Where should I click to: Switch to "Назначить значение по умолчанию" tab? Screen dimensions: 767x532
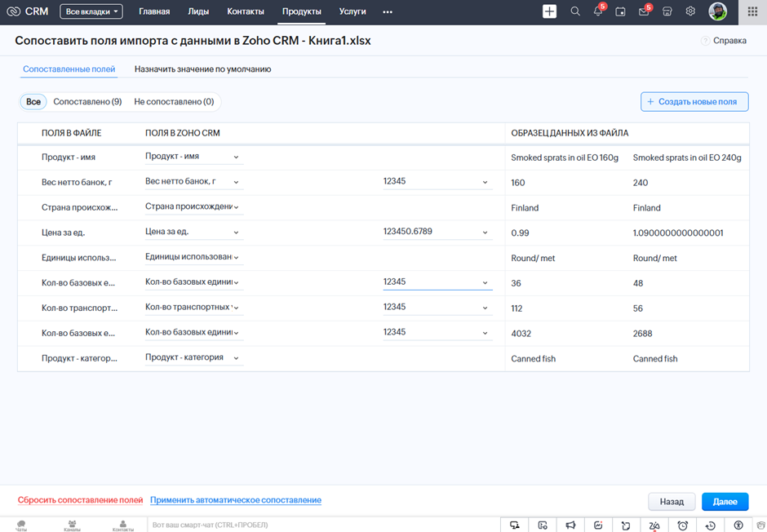coord(202,69)
